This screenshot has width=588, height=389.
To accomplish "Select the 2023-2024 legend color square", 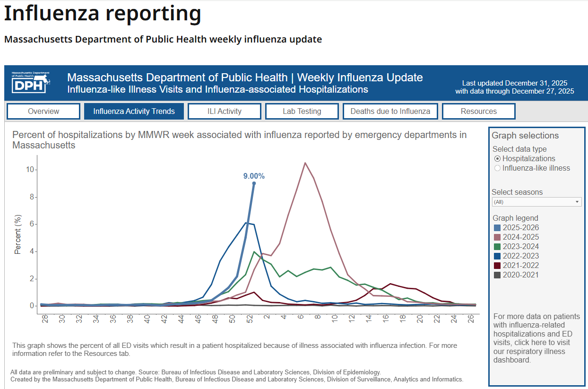I will point(497,246).
